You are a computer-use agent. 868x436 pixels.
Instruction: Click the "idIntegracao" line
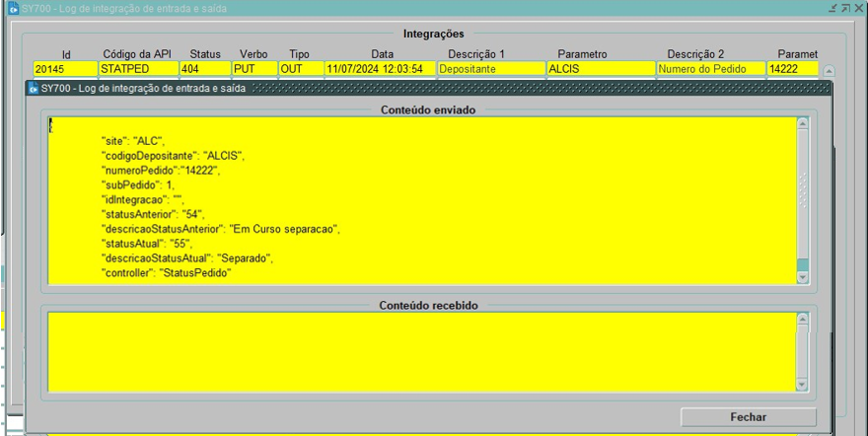tap(142, 199)
